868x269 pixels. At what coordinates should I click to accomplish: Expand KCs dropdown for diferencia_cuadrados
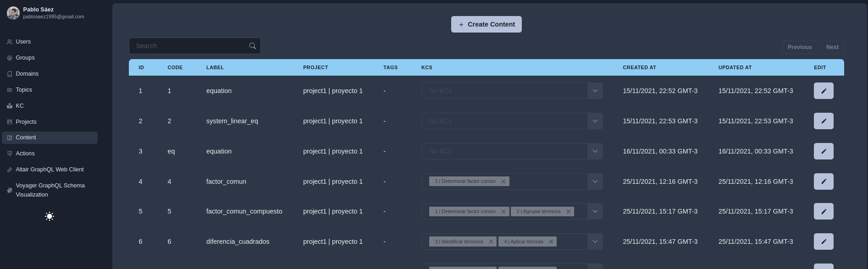(595, 242)
